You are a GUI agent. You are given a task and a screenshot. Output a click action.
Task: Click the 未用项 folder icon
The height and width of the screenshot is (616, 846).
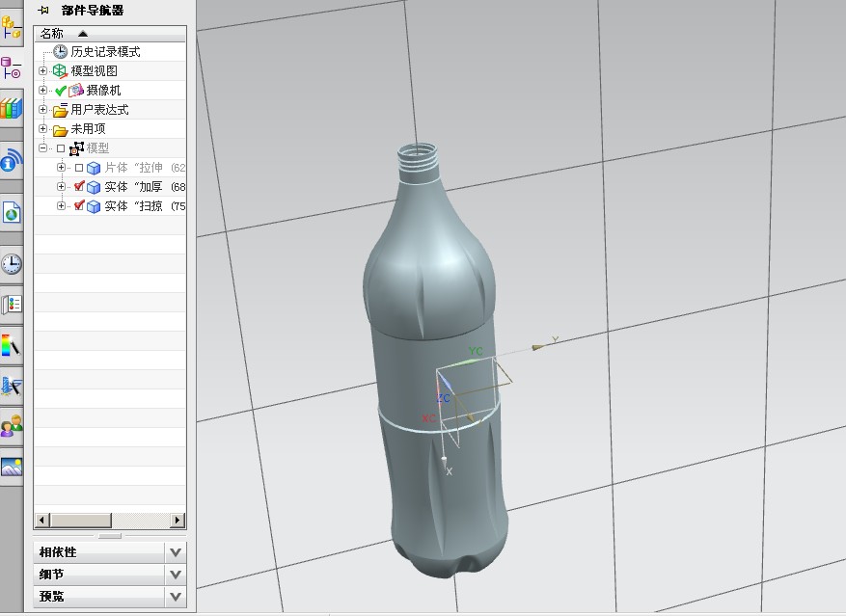60,129
